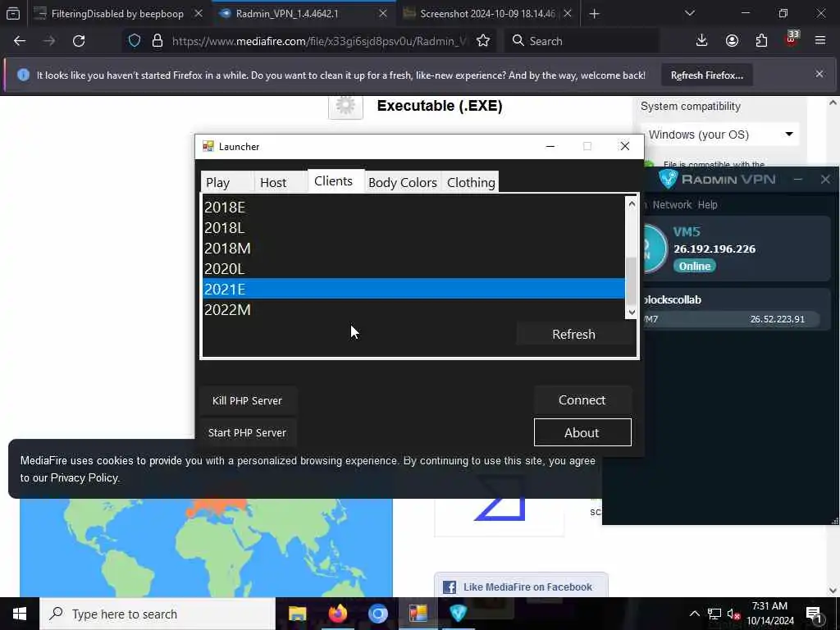Close the Screenshot 2024-10-09 tab
The height and width of the screenshot is (630, 840).
568,14
